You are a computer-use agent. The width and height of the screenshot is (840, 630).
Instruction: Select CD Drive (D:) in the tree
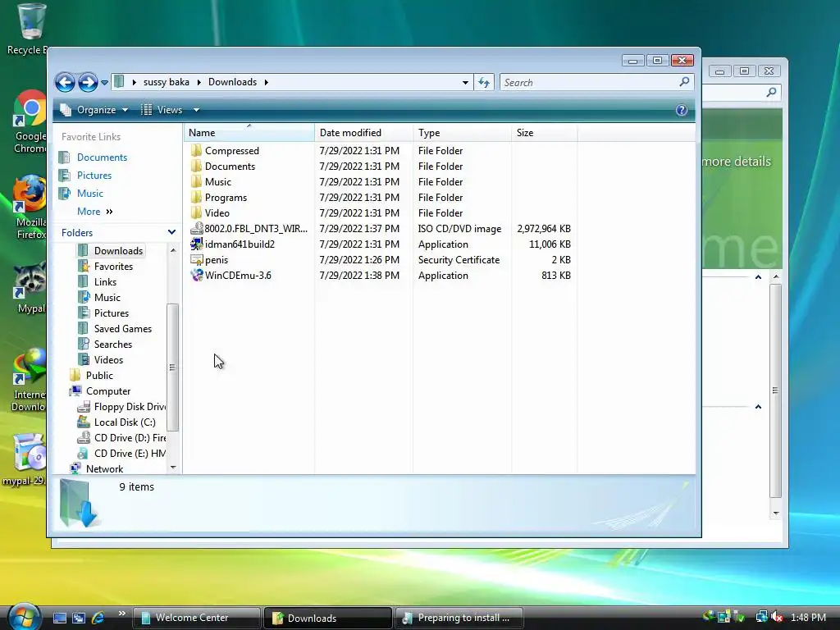click(x=130, y=438)
